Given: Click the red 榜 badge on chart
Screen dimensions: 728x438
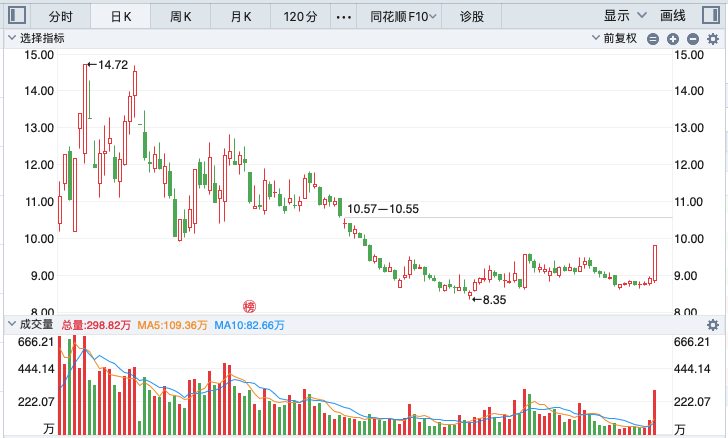Looking at the screenshot, I should pyautogui.click(x=249, y=307).
